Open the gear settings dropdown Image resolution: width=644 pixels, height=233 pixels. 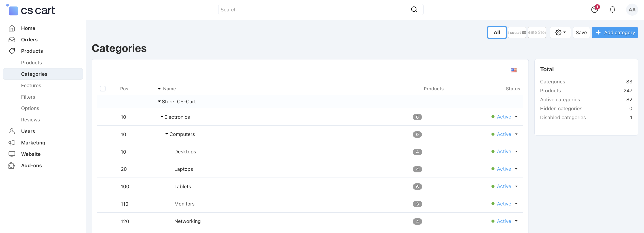pos(560,32)
